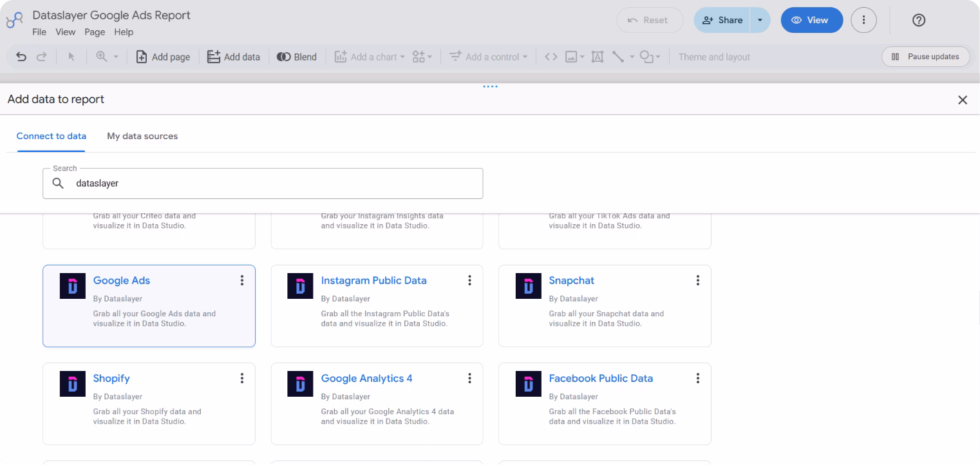Click the Snapchat card Dataslayer logo
Screen dimensions: 980x465
[529, 286]
